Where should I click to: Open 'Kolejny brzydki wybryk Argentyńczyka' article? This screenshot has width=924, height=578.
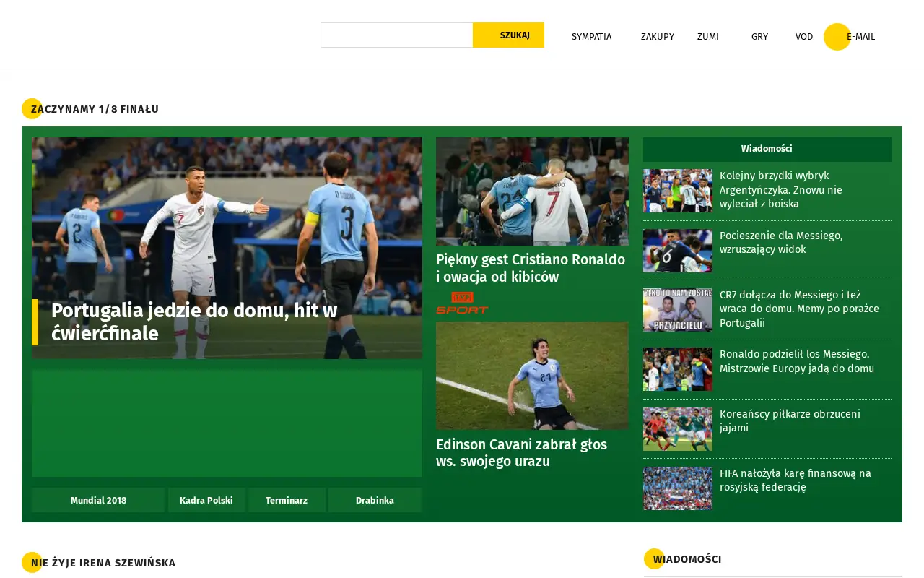point(781,190)
